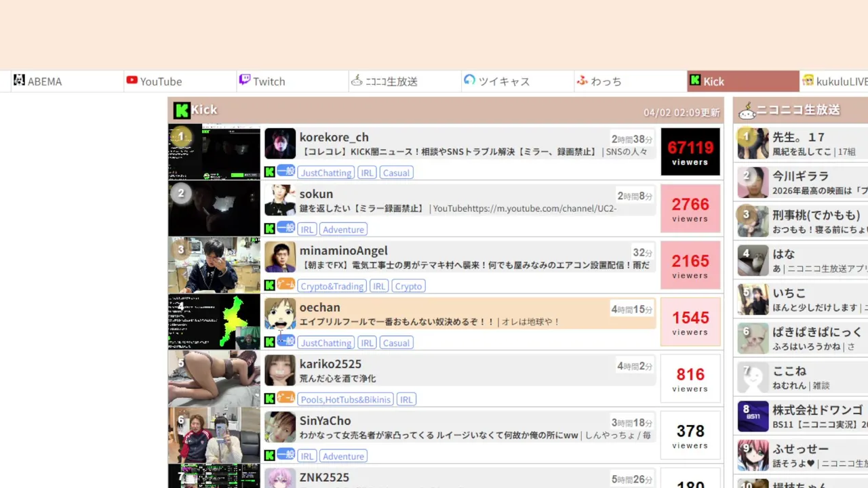Screen dimensions: 868x488
Task: Click minaminoAngel avatar icon
Action: click(280, 257)
